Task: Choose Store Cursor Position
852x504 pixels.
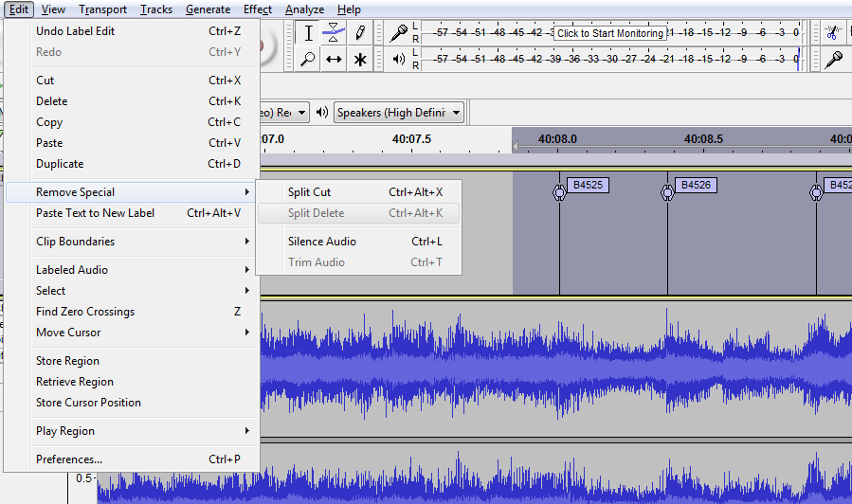Action: (131, 403)
